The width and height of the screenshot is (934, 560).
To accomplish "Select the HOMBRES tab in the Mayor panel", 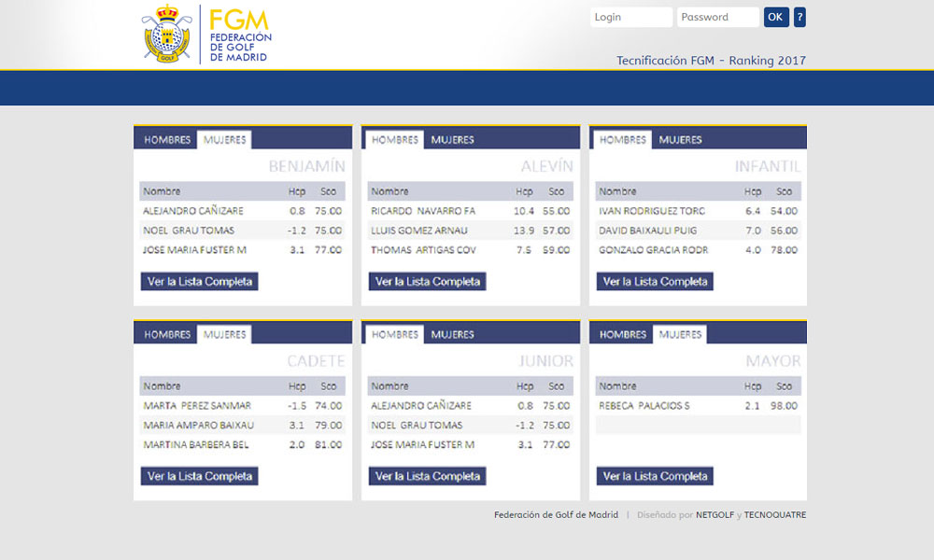I will pyautogui.click(x=620, y=334).
